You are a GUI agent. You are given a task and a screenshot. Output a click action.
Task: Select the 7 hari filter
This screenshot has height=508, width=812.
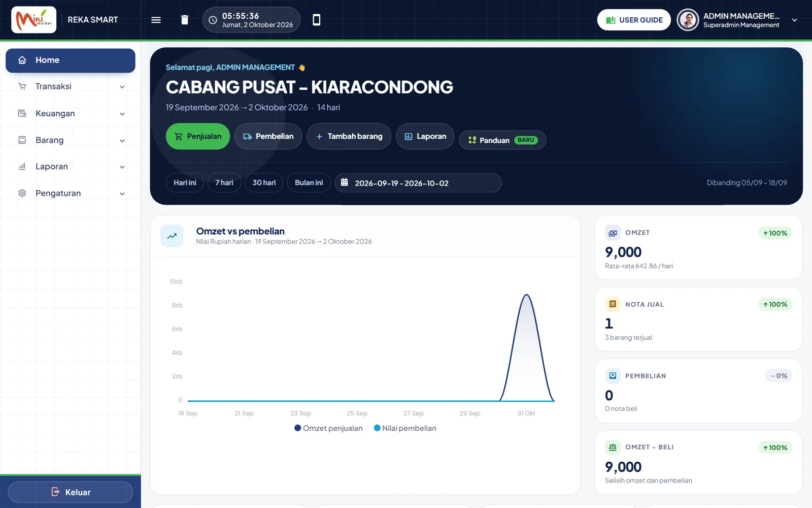click(224, 183)
